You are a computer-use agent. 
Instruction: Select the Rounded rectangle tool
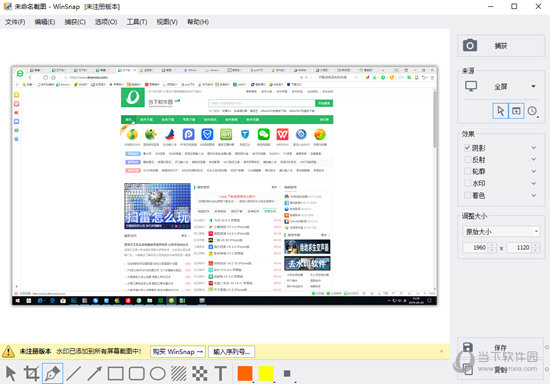(137, 374)
